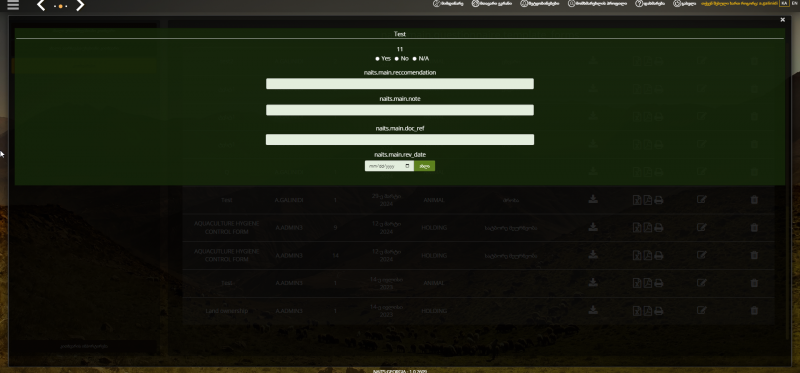Edit the A.GALINDI Test row
This screenshot has height=373, width=800.
click(702, 200)
